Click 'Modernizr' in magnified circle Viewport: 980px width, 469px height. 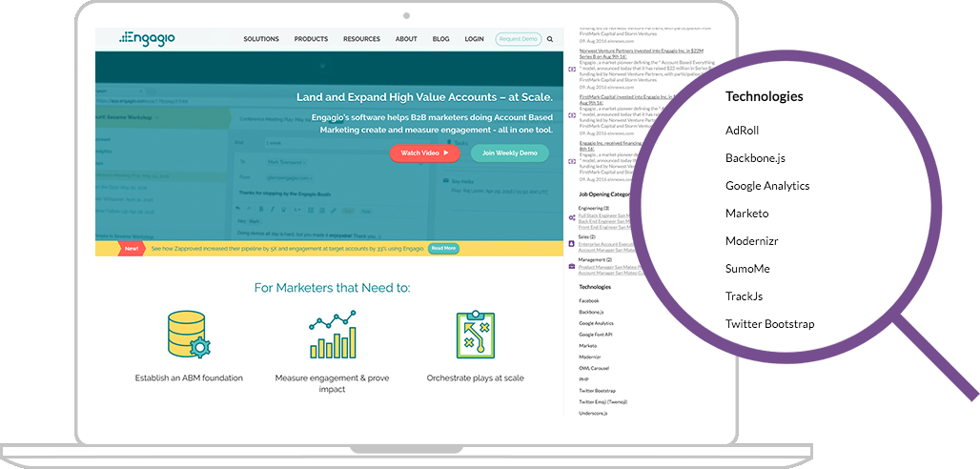pyautogui.click(x=752, y=241)
